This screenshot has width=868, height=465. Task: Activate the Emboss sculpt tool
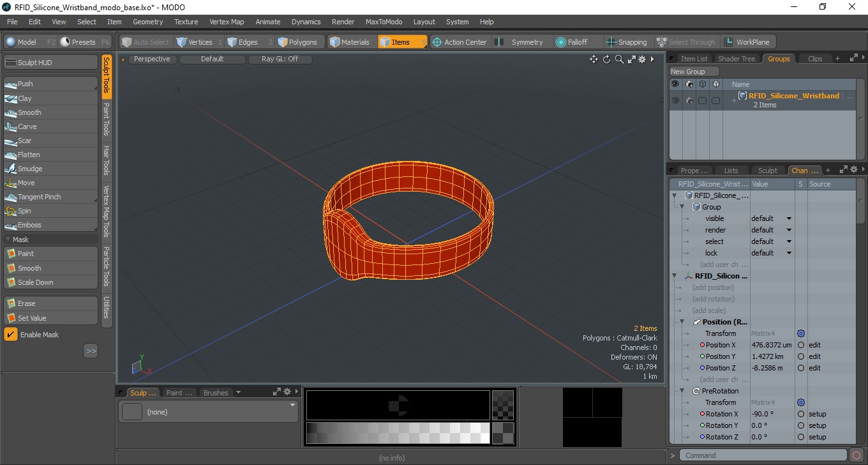[x=50, y=225]
